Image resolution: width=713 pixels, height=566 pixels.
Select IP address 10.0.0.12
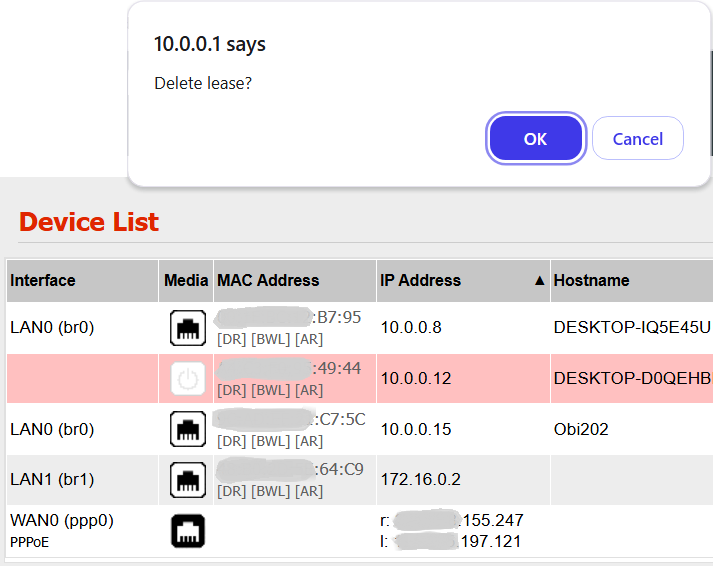[x=416, y=378]
